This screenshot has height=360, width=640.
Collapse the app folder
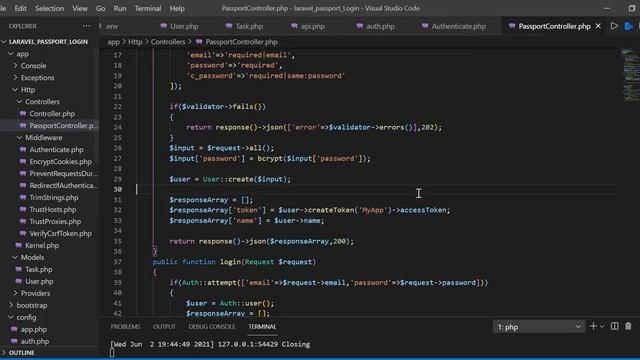pyautogui.click(x=23, y=53)
